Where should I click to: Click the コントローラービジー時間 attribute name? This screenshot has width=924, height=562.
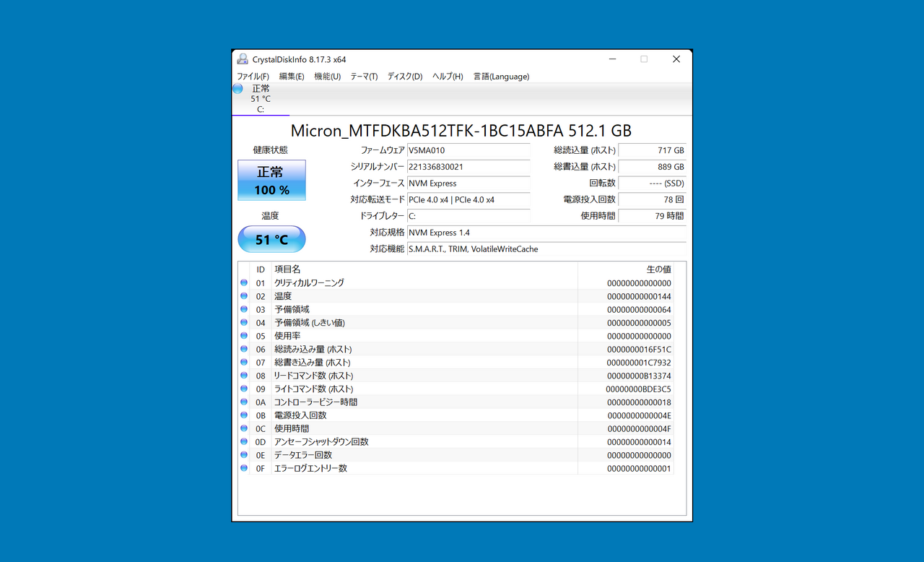point(315,402)
